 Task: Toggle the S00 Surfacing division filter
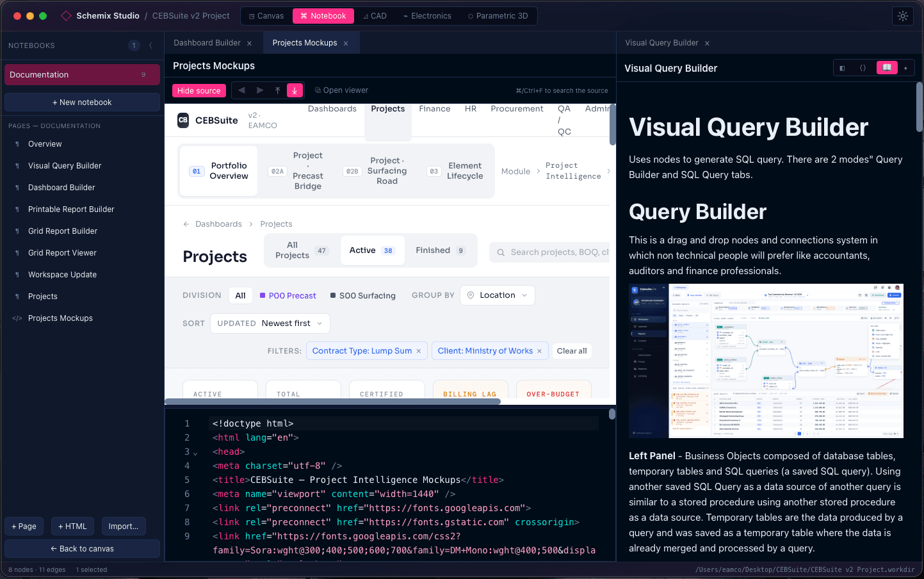(363, 296)
